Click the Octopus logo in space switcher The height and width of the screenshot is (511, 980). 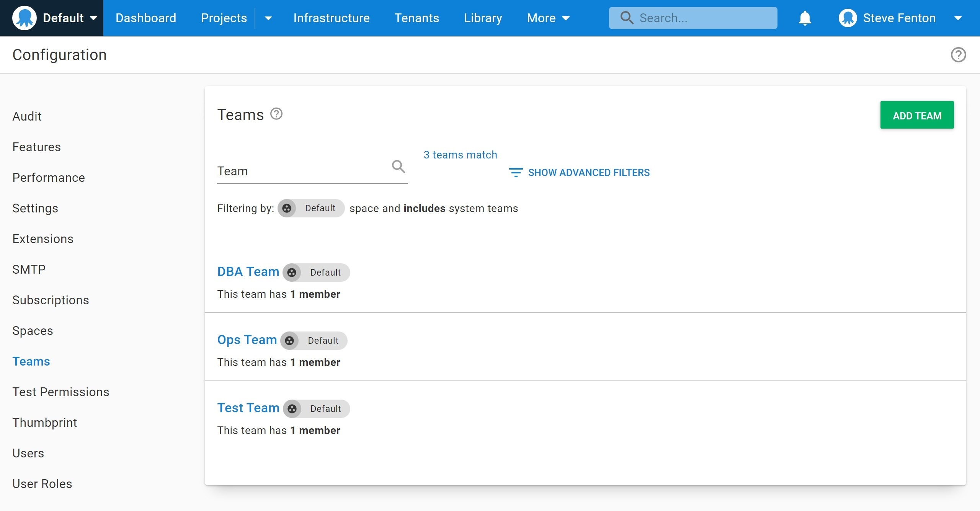(24, 18)
